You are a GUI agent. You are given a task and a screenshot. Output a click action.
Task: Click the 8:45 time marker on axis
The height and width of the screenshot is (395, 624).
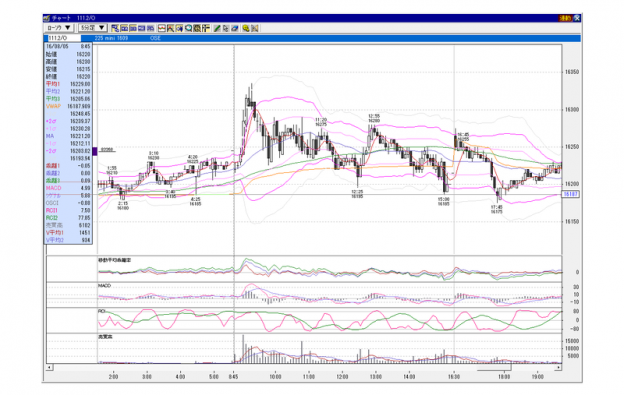click(233, 376)
